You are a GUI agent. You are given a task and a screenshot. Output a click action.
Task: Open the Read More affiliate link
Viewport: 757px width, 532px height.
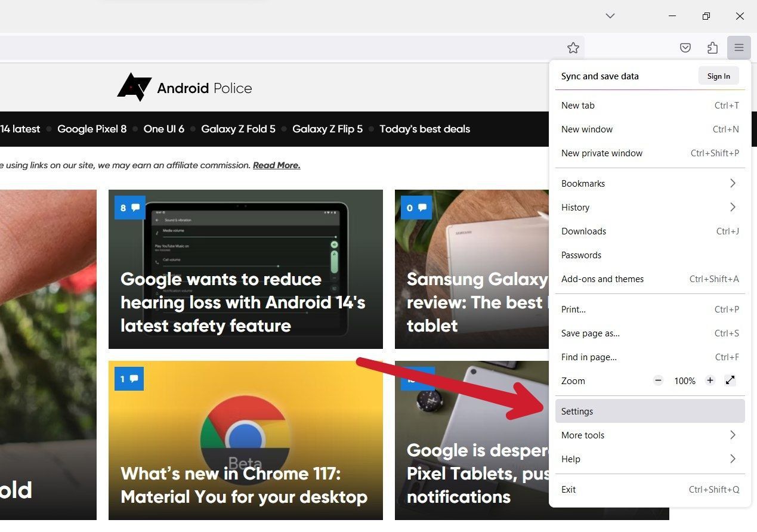(x=276, y=165)
